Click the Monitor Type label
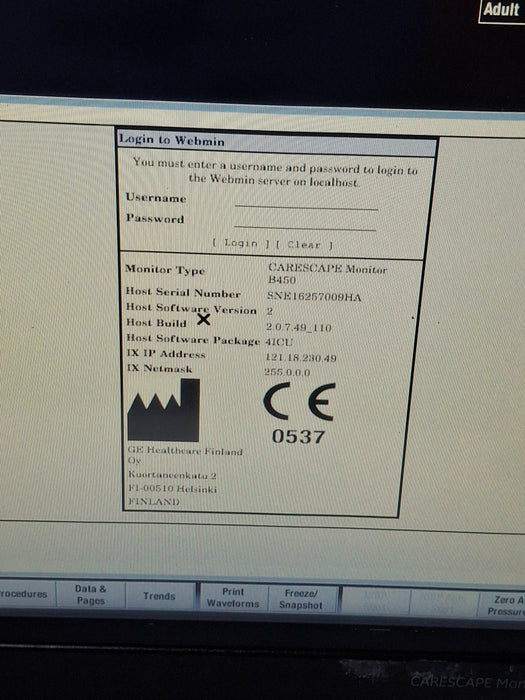The width and height of the screenshot is (525, 700). click(x=165, y=270)
